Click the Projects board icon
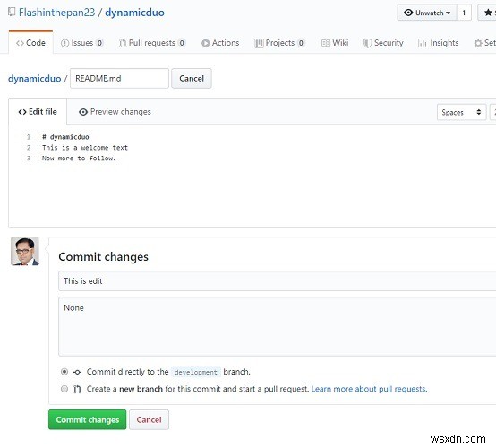 [x=259, y=43]
